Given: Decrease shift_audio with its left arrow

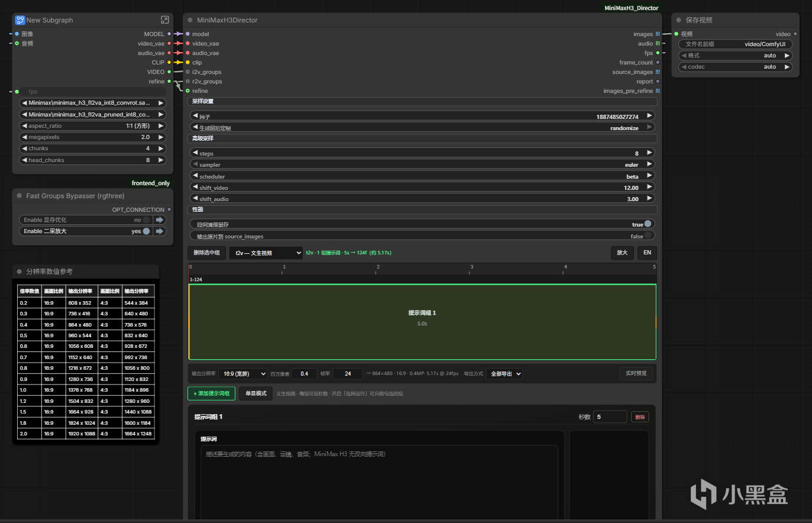Looking at the screenshot, I should click(x=195, y=198).
